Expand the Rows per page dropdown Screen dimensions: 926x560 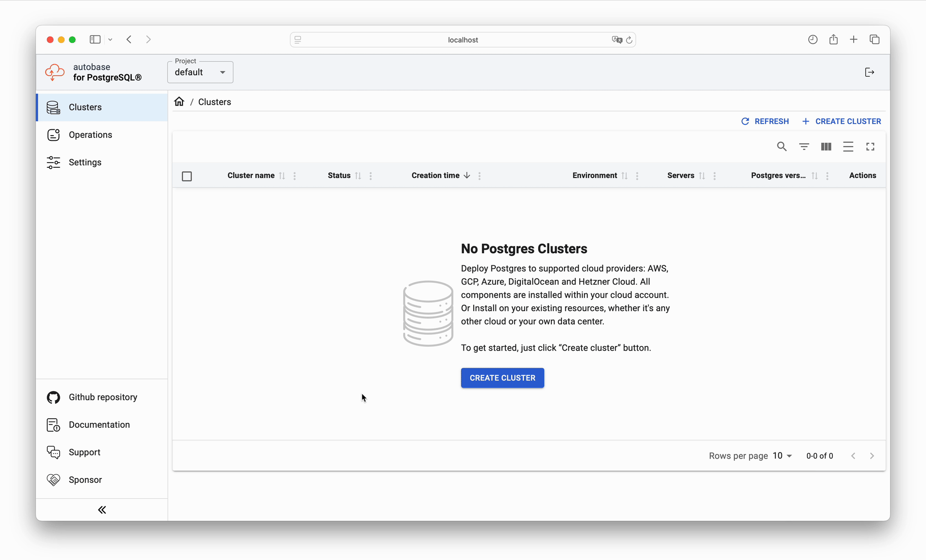784,456
